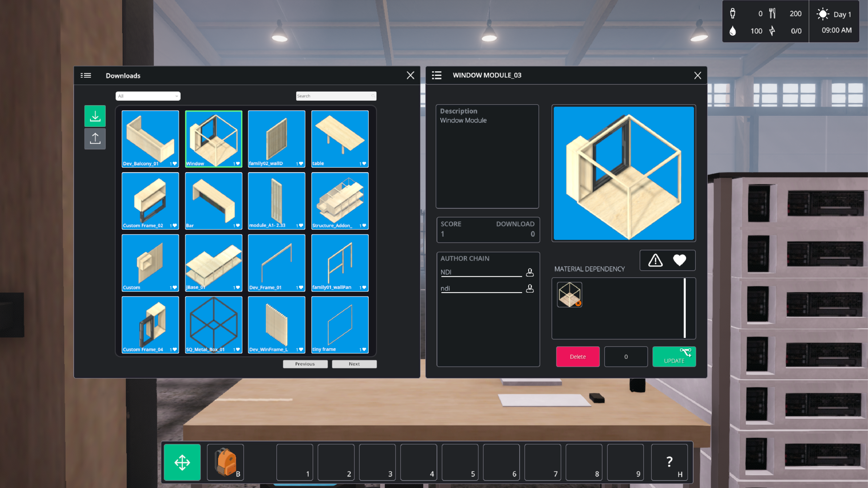
Task: Click the menu/list icon in Window Module panel
Action: (436, 75)
